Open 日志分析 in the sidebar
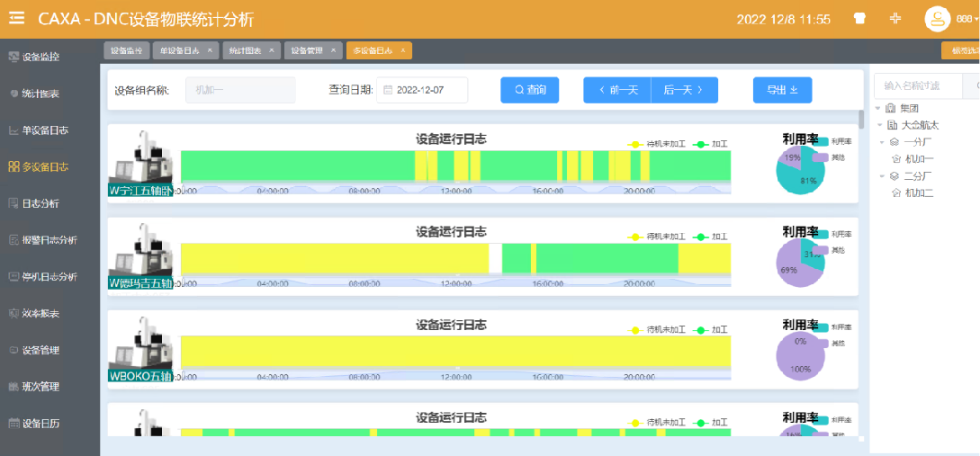 (x=41, y=203)
